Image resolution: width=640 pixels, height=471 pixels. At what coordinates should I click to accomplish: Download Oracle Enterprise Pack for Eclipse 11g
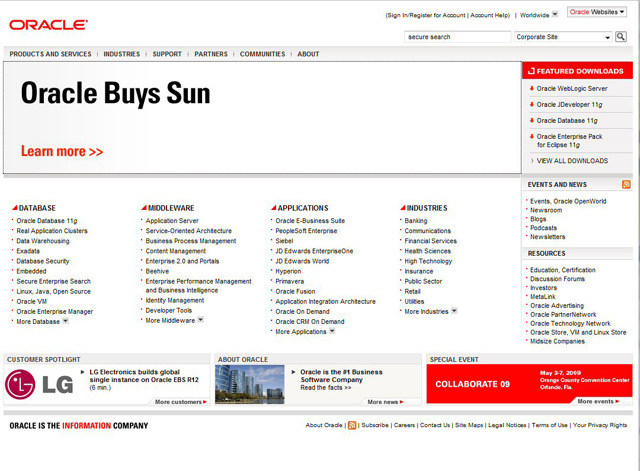pos(569,141)
